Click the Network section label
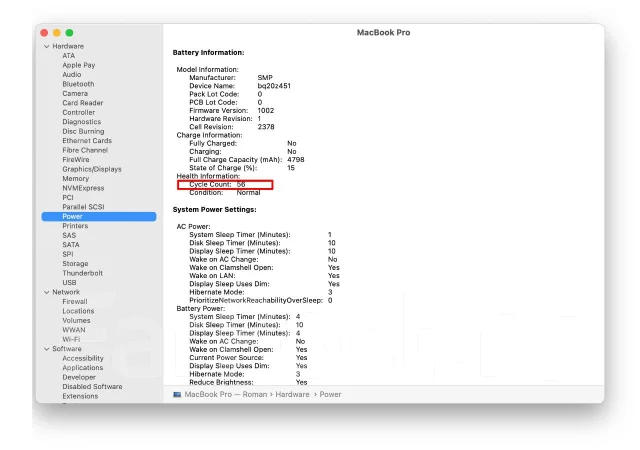The image size is (640, 450). 66,292
